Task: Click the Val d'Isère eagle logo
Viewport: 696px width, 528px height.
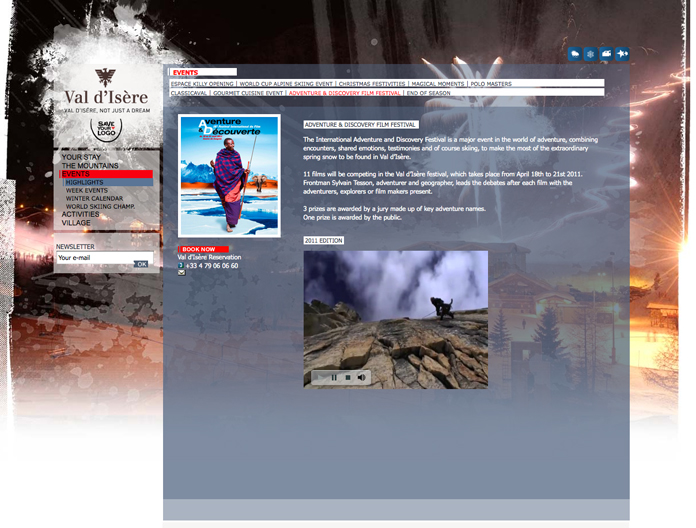Action: click(x=105, y=78)
